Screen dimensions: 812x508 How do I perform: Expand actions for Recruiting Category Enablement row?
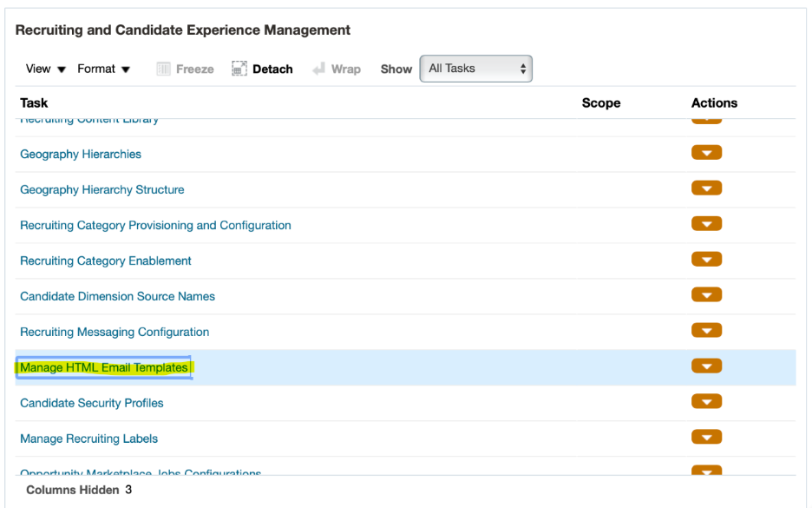click(706, 259)
